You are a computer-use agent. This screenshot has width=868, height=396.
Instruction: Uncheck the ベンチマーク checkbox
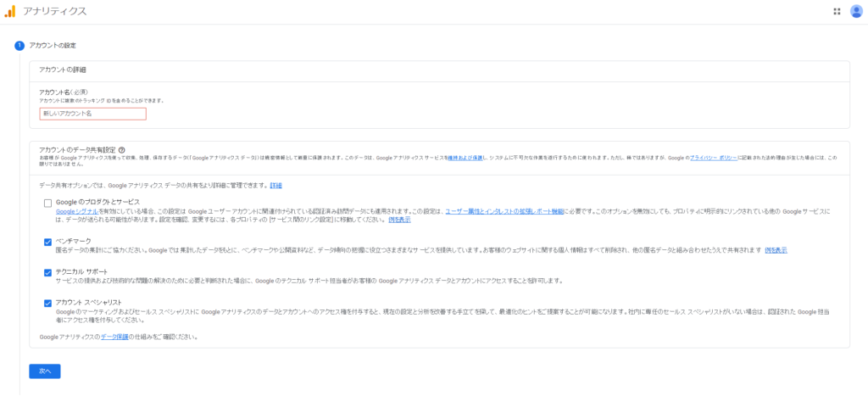[x=48, y=242]
